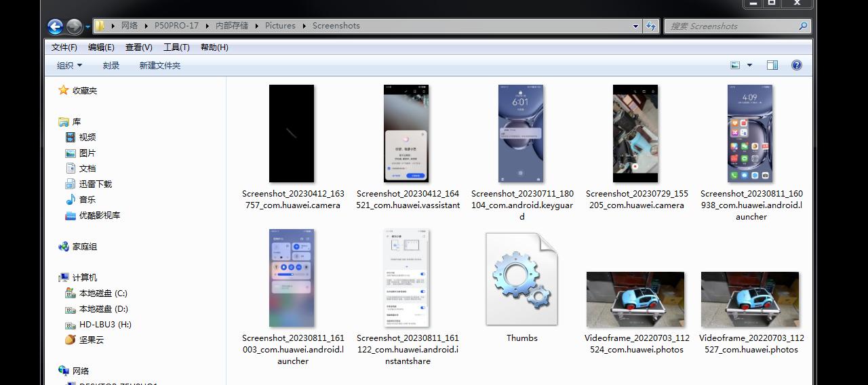868x385 pixels.
Task: Click the Screenshot_20230711_180104_com.android.keyguard file name
Action: click(522, 205)
